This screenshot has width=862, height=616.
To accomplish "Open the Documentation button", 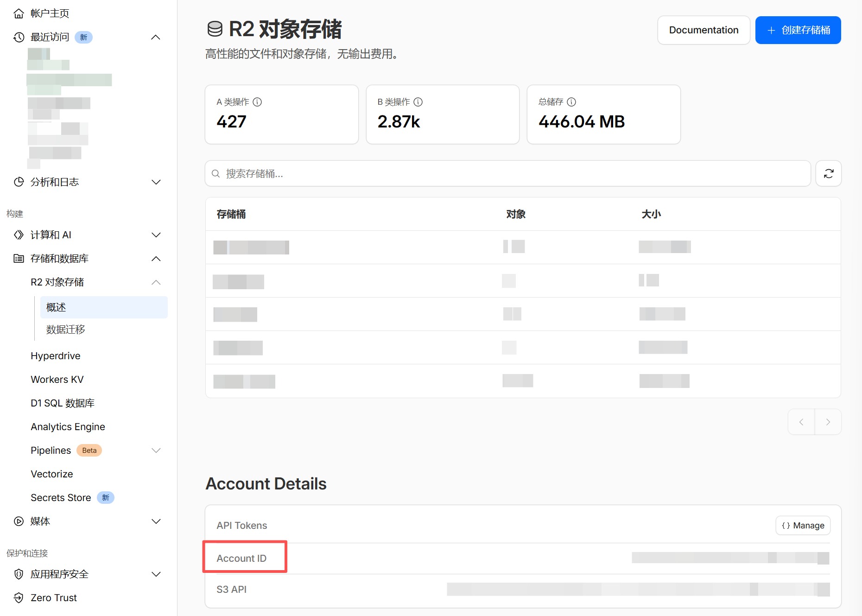I will pos(703,30).
